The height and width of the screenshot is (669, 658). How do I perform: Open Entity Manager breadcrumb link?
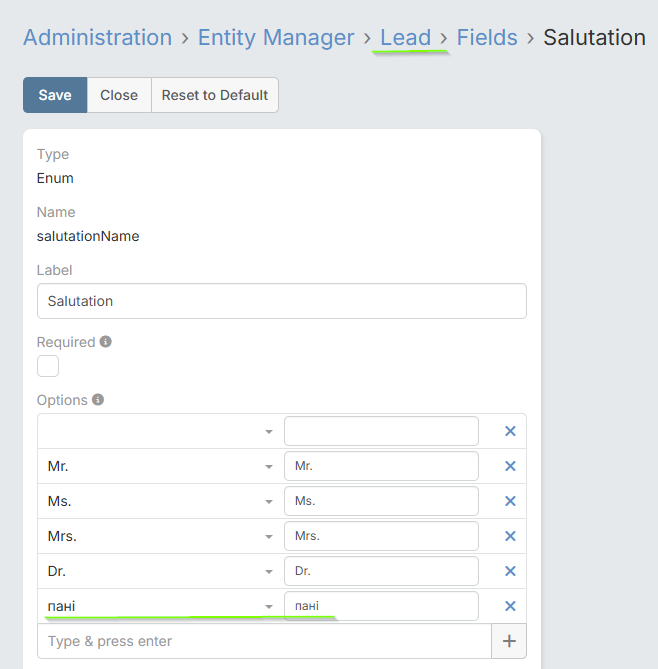[x=276, y=37]
